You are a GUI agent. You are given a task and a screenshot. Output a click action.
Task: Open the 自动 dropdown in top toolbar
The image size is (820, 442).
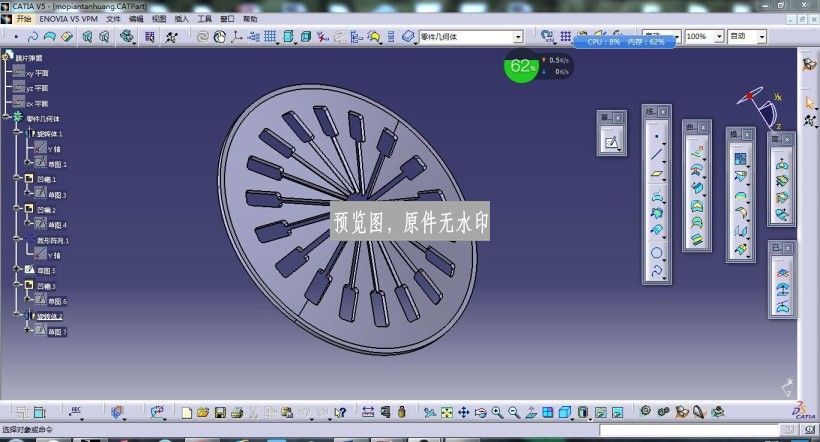coord(762,37)
